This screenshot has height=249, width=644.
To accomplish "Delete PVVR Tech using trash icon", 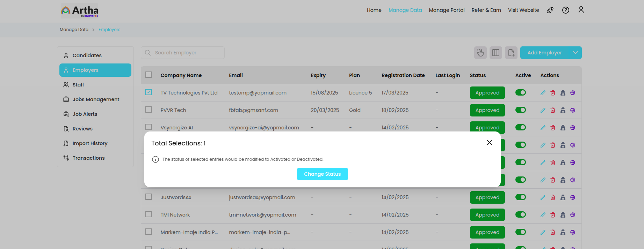I will pos(552,110).
